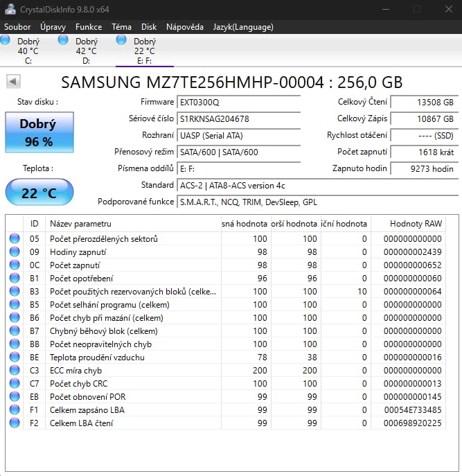Click status orb for drive D:
The image size is (462, 476).
coord(63,39)
